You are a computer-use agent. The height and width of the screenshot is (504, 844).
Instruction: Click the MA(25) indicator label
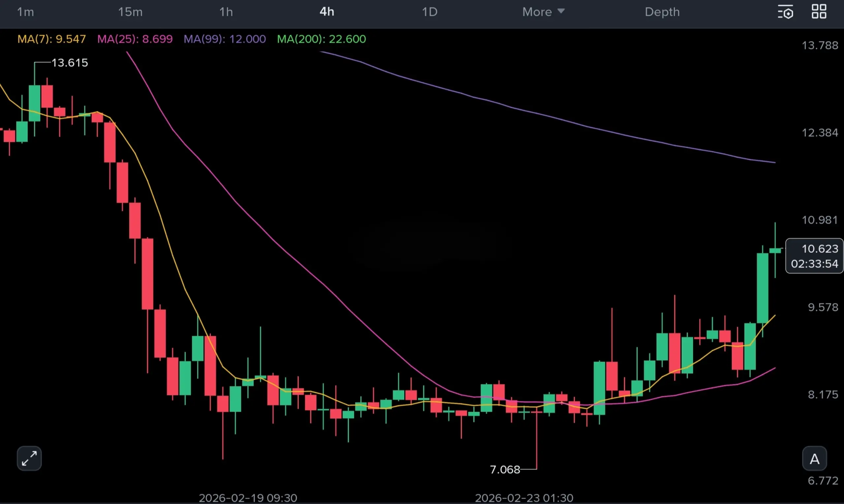135,39
